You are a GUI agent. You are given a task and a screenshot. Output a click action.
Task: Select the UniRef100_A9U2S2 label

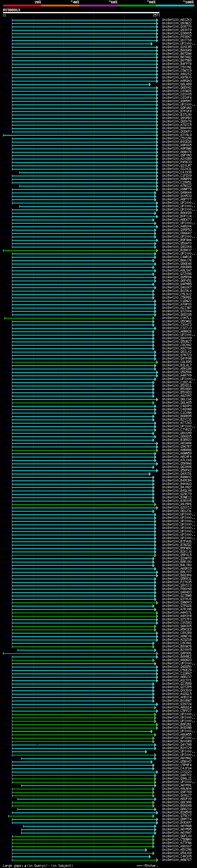click(177, 74)
